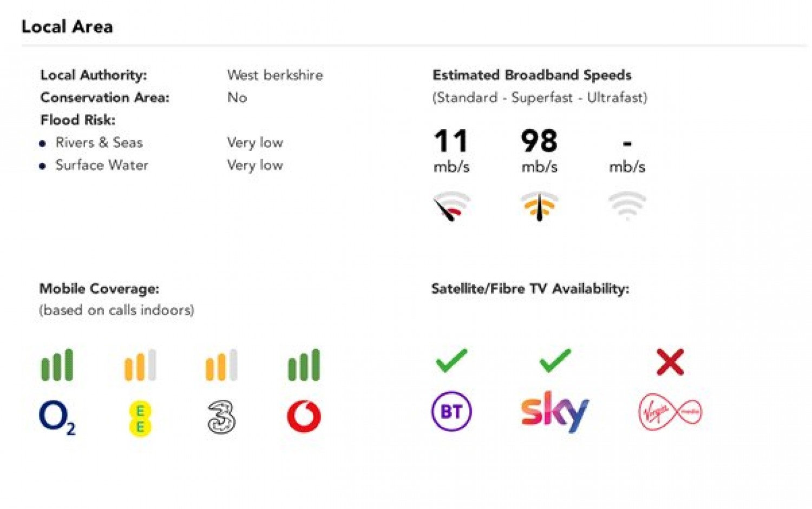Click the Three network logo

point(221,417)
